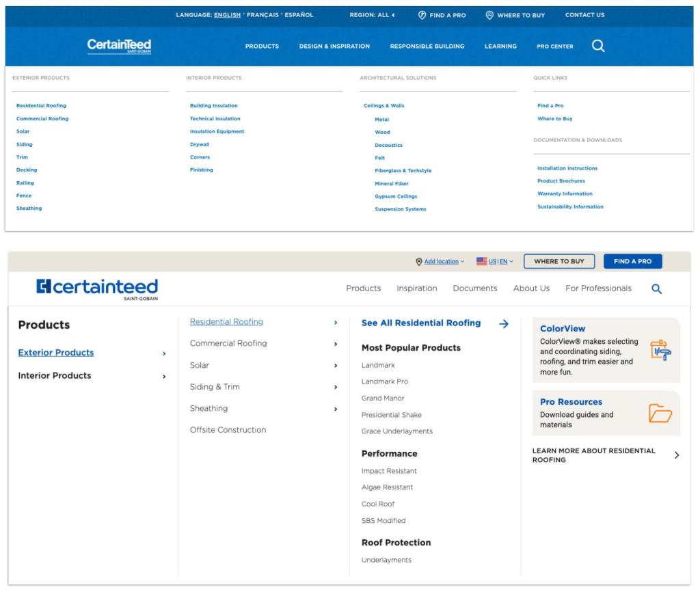This screenshot has height=594, width=700.
Task: Expand Exterior Products chevron
Action: [x=164, y=353]
